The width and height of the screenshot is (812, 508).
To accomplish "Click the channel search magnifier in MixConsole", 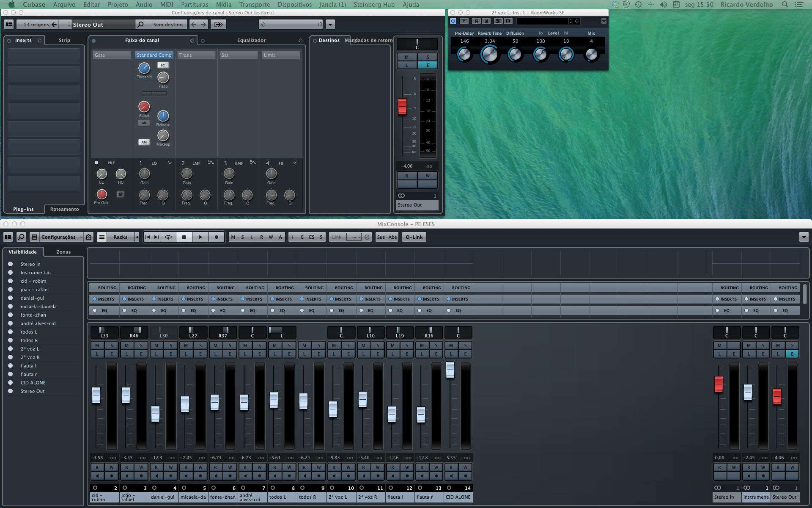I will pyautogui.click(x=21, y=237).
